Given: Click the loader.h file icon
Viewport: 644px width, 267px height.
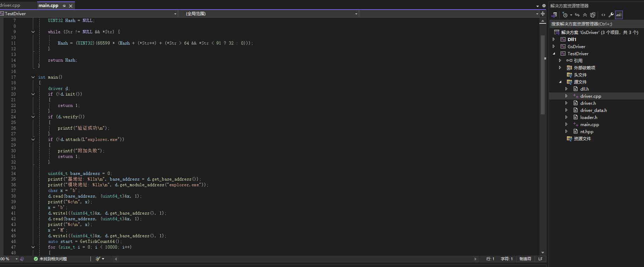Looking at the screenshot, I should click(575, 117).
